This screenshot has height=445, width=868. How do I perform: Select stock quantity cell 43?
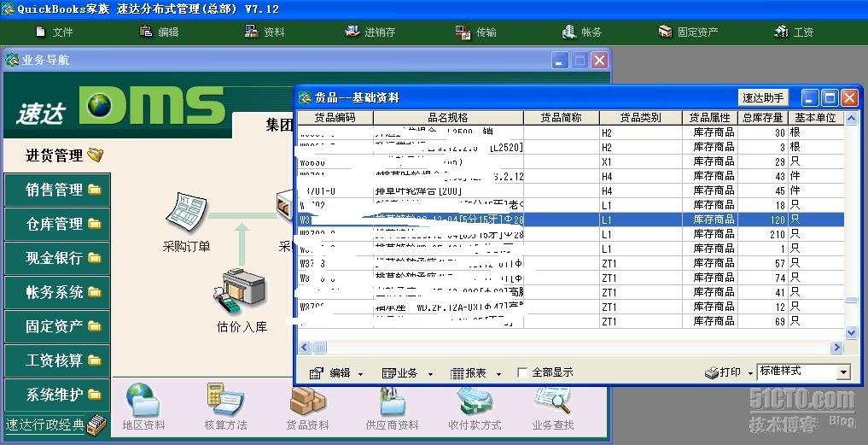pyautogui.click(x=763, y=176)
